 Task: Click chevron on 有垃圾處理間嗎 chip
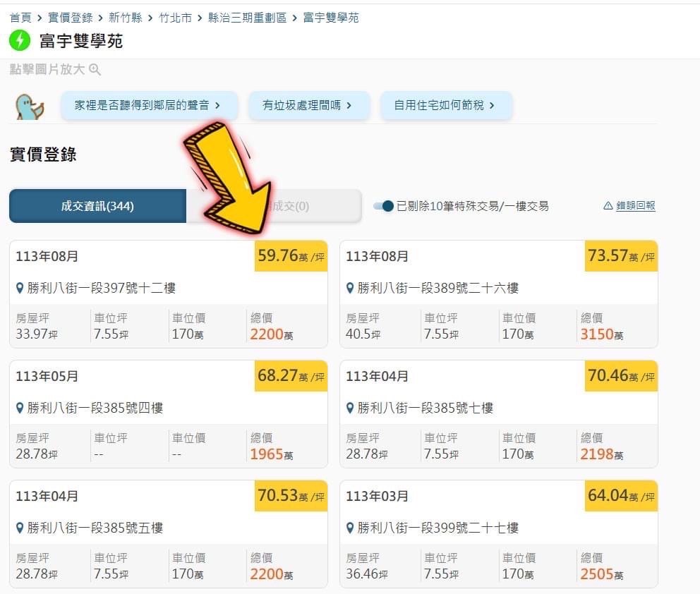click(x=349, y=105)
